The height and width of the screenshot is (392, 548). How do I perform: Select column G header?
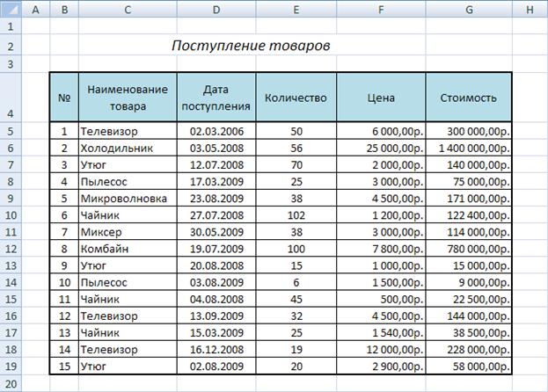470,10
